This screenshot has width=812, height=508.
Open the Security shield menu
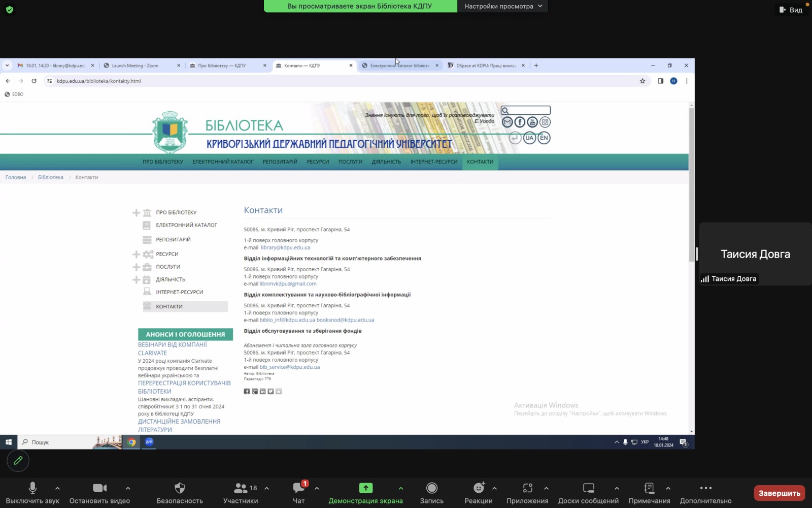(x=180, y=493)
